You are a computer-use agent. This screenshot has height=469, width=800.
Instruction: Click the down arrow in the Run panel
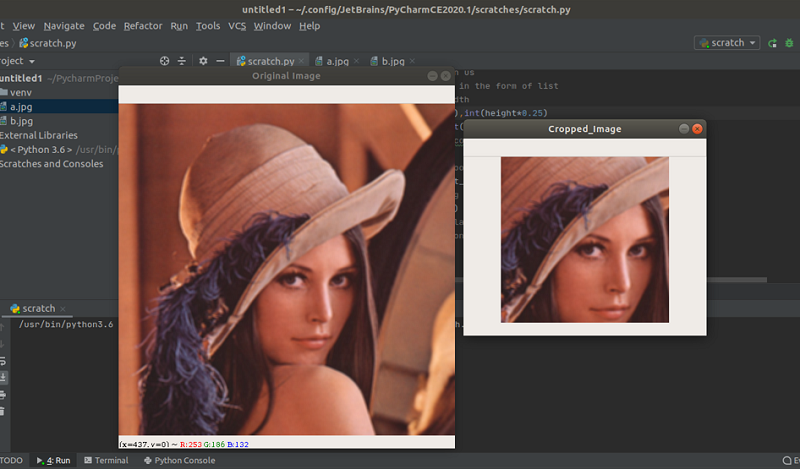pyautogui.click(x=2, y=344)
